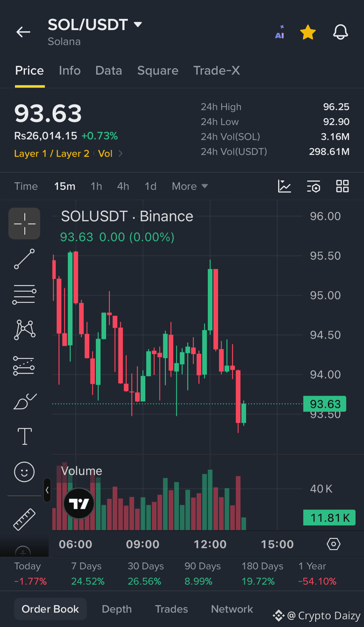The width and height of the screenshot is (364, 627).
Task: Select the text annotation tool
Action: (24, 437)
